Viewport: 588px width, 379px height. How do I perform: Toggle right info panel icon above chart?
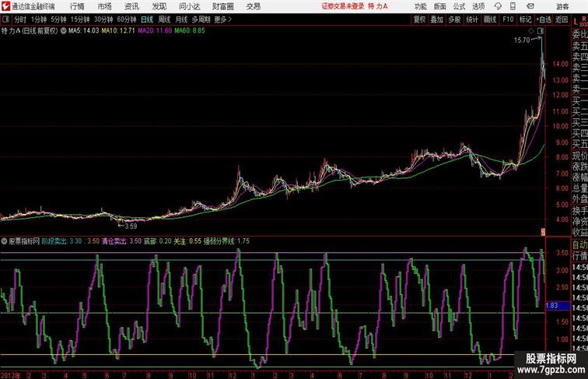coord(541,30)
